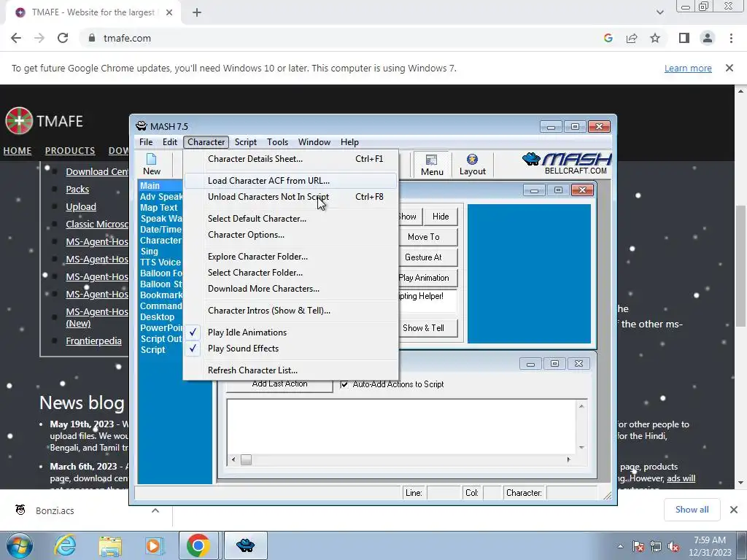Image resolution: width=747 pixels, height=560 pixels.
Task: Click the Add Last Action button
Action: [x=279, y=384]
